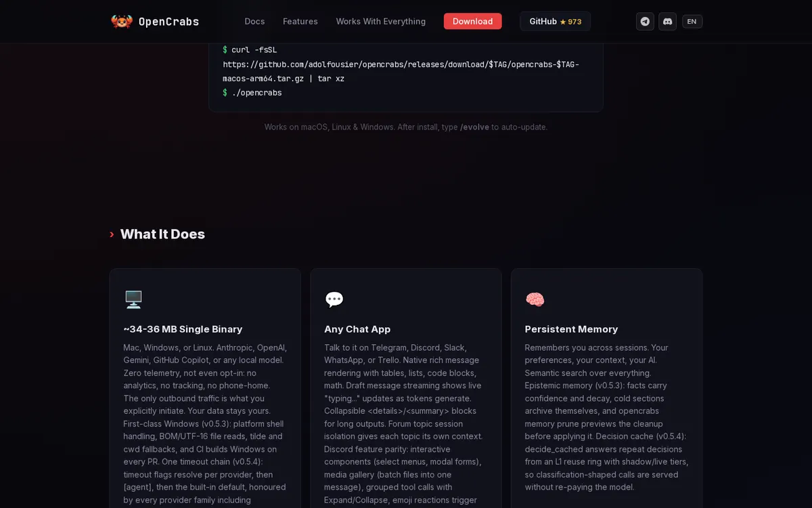Image resolution: width=812 pixels, height=508 pixels.
Task: Open the Discord icon link in header
Action: 667,22
